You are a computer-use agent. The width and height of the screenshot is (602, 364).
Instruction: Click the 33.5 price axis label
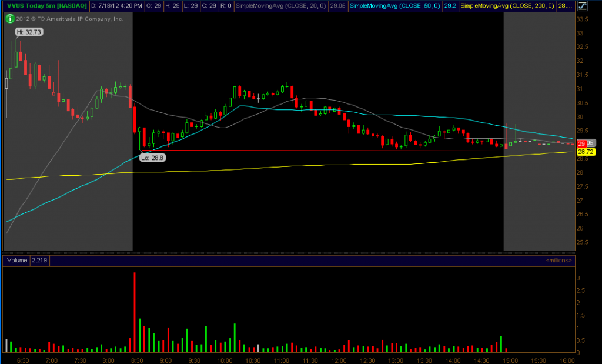coord(583,19)
